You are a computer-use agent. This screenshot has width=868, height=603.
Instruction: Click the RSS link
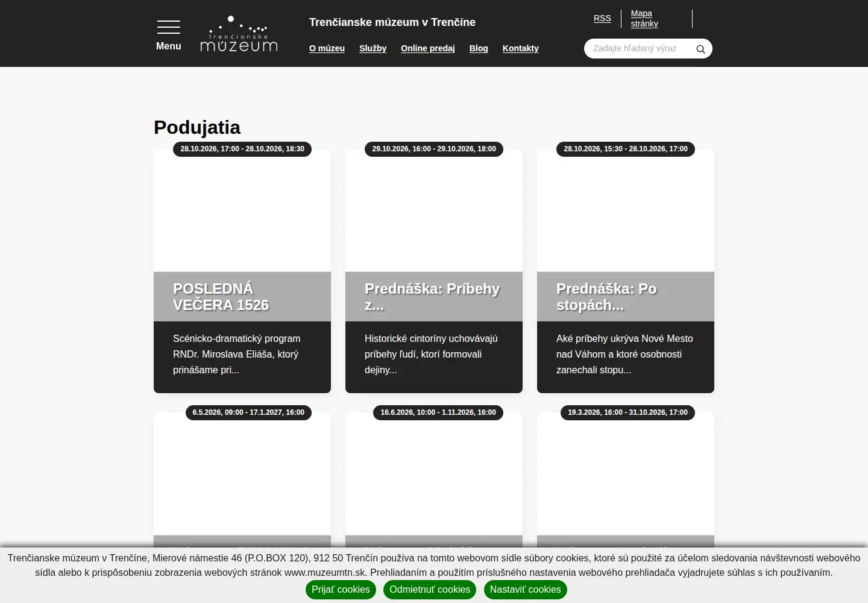[x=602, y=18]
